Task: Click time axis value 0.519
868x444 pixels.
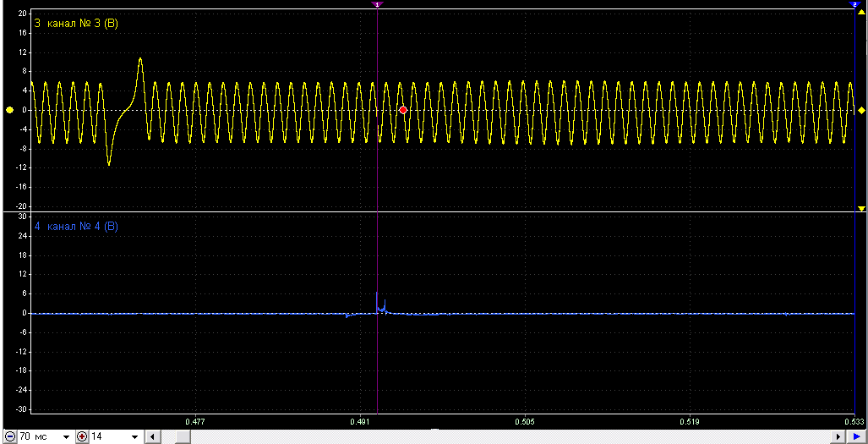Action: [689, 422]
